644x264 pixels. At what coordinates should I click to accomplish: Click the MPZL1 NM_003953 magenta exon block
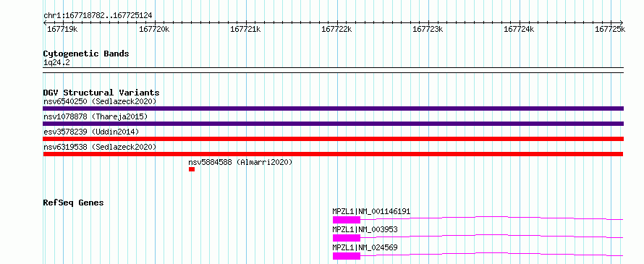(x=346, y=238)
